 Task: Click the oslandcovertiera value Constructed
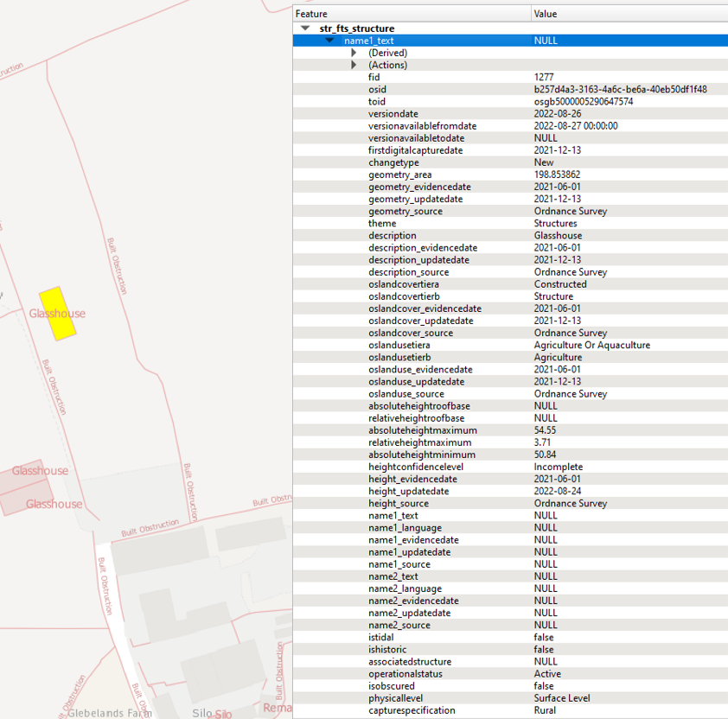coord(559,283)
